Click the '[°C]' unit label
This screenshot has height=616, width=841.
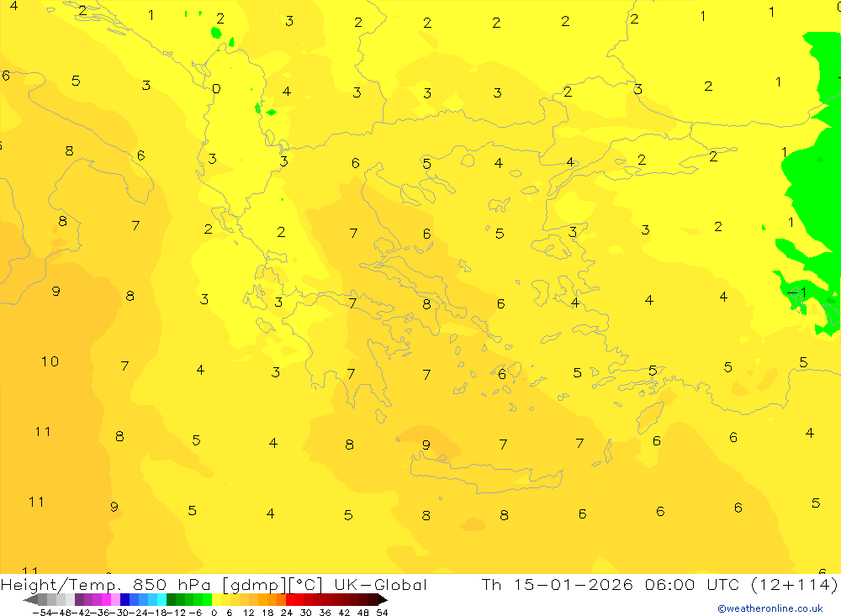[306, 585]
